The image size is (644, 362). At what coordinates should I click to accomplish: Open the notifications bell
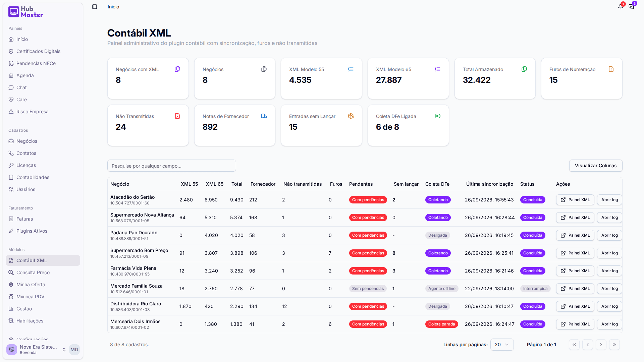(621, 7)
